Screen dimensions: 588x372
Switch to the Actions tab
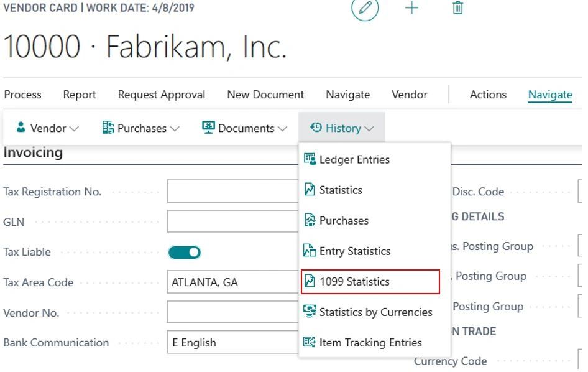click(x=488, y=95)
